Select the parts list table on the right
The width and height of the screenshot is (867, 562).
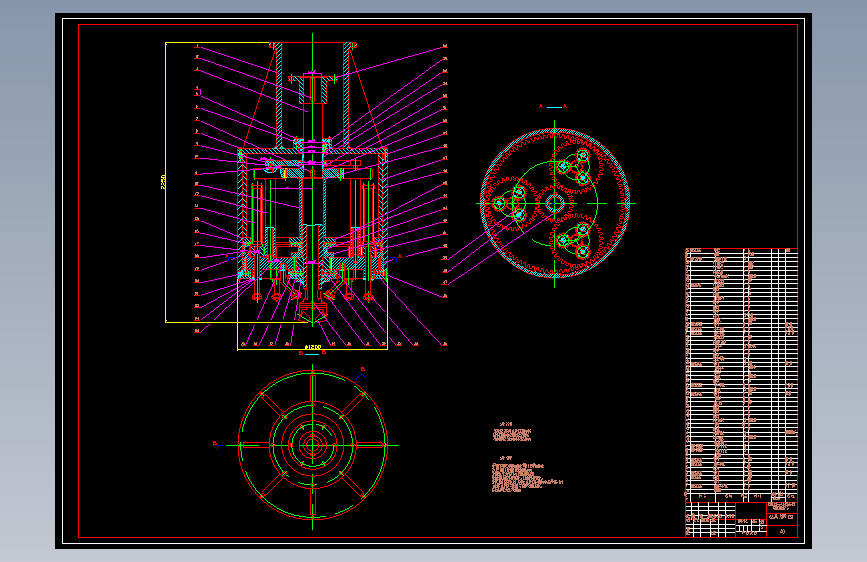[741, 376]
